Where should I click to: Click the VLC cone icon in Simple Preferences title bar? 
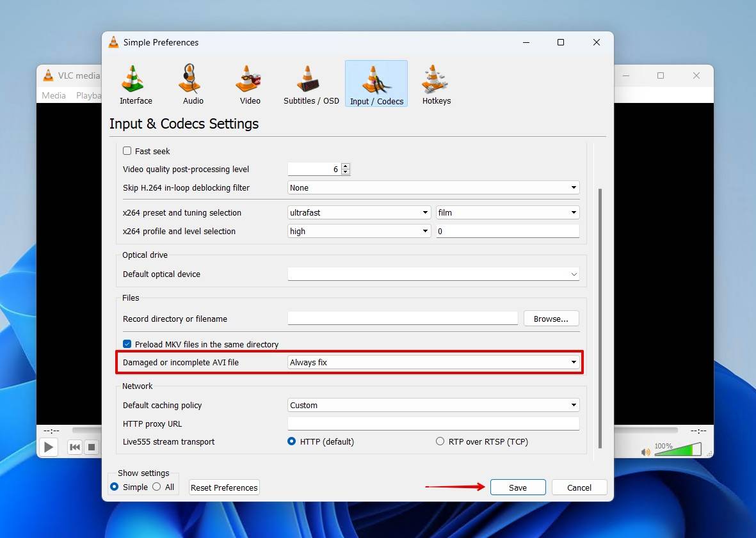114,42
